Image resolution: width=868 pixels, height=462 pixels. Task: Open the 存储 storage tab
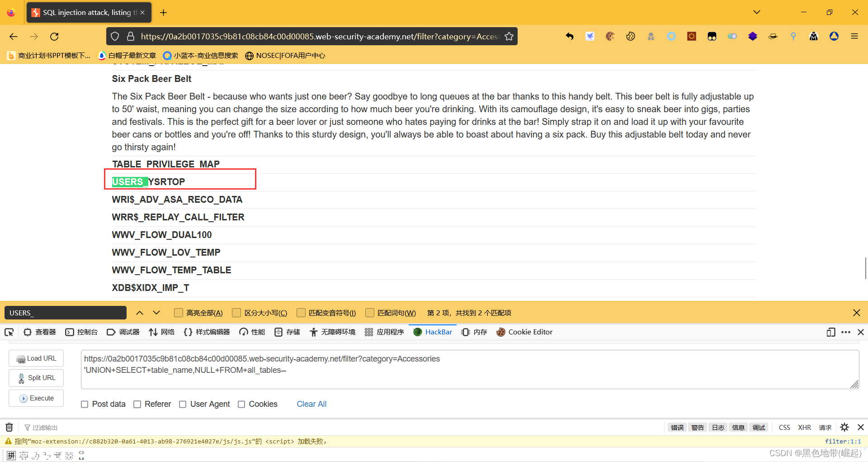(x=288, y=332)
